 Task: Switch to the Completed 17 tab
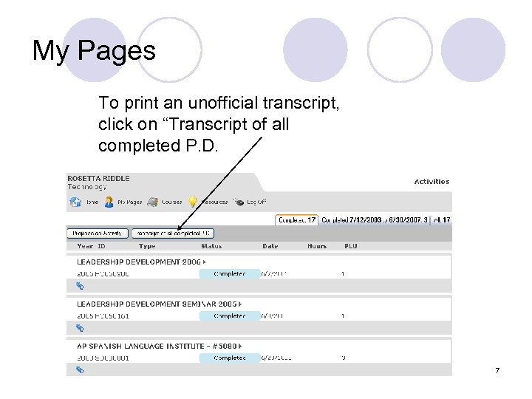297,220
